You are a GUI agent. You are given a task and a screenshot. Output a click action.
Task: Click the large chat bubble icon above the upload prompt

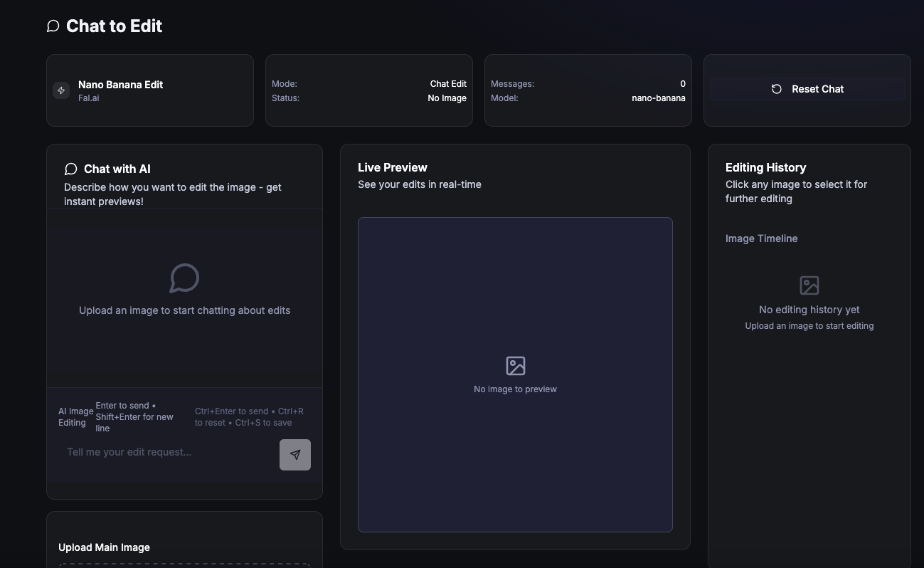[x=184, y=278]
